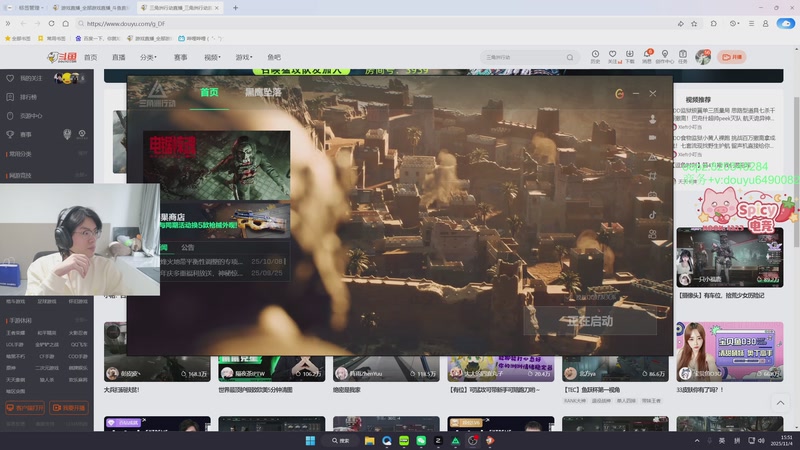Expand the 分类 dropdown in Douyu nav
800x450 pixels.
[x=148, y=57]
